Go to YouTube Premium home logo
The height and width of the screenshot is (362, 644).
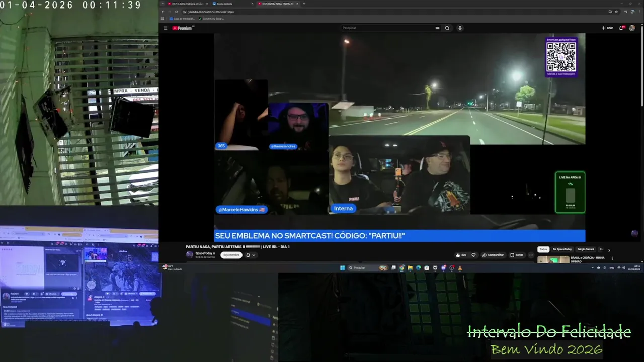[182, 28]
